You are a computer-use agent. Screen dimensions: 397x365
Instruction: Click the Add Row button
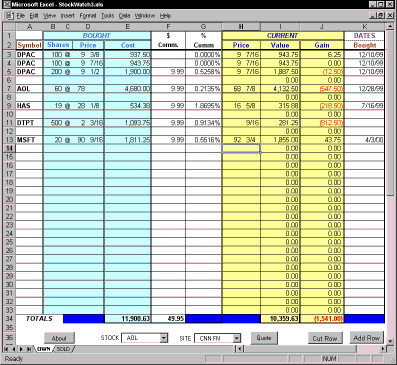367,338
